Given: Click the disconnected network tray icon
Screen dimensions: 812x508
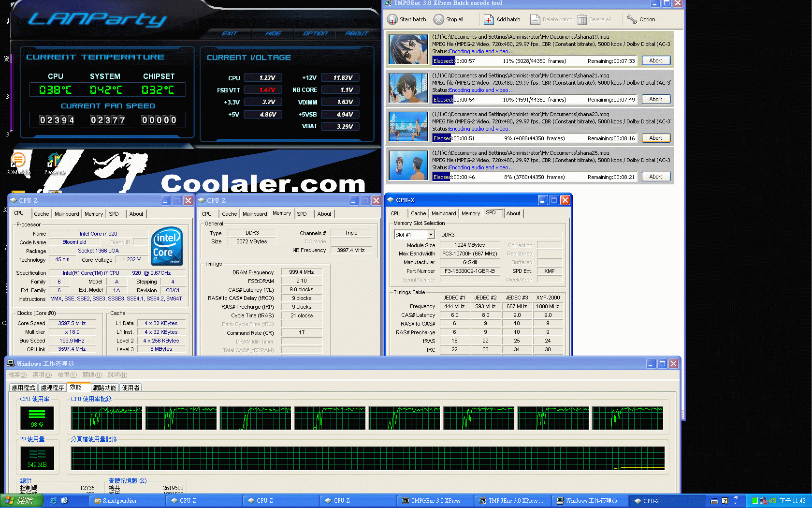Looking at the screenshot, I should point(764,501).
